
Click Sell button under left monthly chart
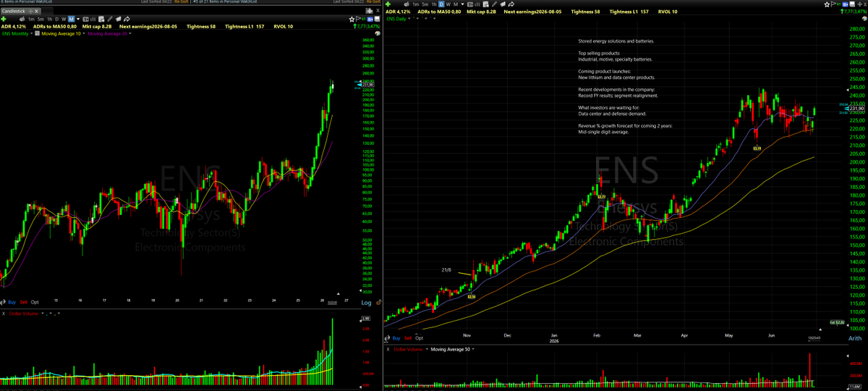tap(24, 302)
